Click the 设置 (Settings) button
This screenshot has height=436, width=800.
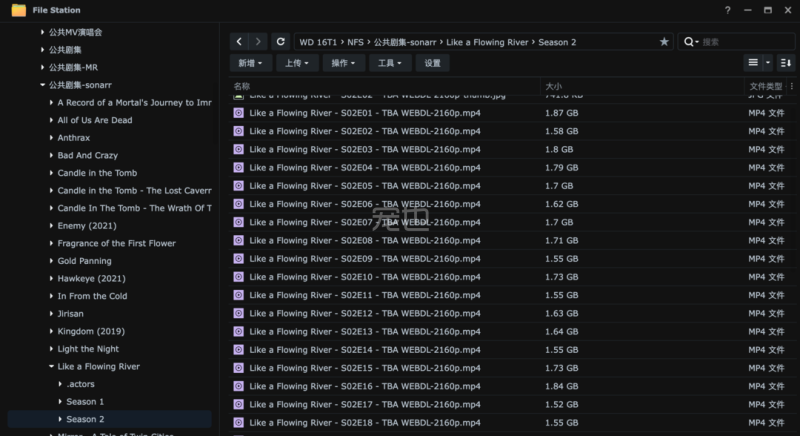click(432, 63)
